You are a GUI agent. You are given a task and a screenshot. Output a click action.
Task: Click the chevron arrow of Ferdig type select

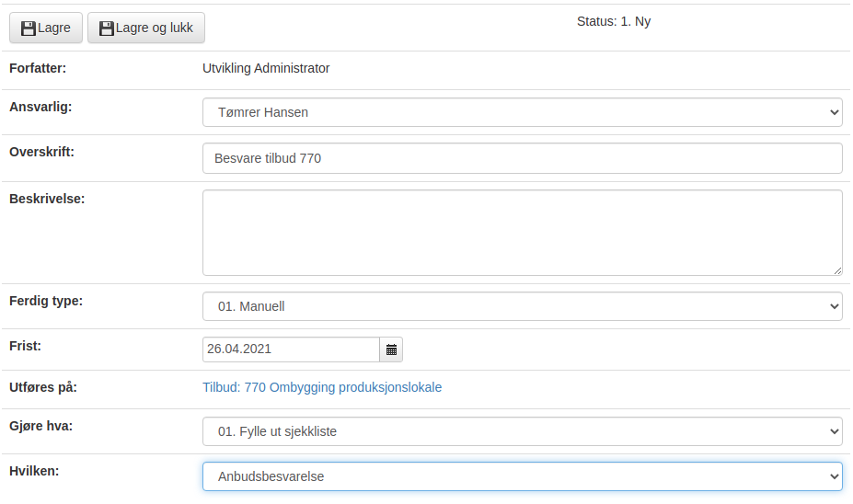pyautogui.click(x=834, y=306)
